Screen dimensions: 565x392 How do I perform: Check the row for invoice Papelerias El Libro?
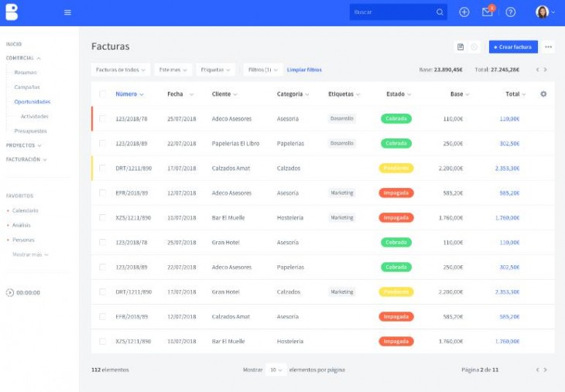[102, 143]
